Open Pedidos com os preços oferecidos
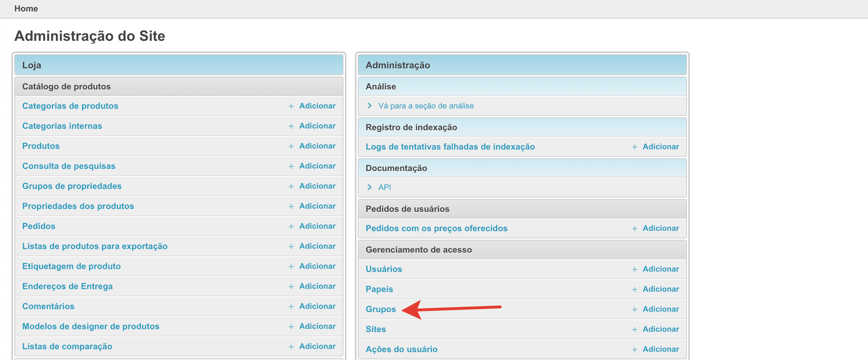 point(437,228)
